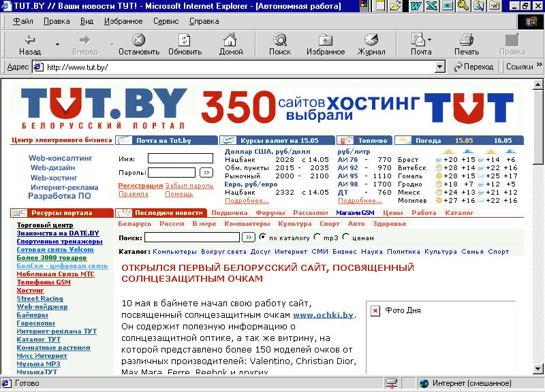Click the Назад back arrow button
Viewport: 545px width, 392px height.
pos(29,44)
